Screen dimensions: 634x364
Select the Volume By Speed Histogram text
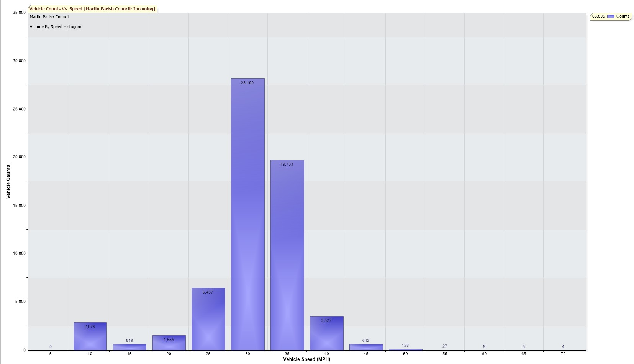56,27
